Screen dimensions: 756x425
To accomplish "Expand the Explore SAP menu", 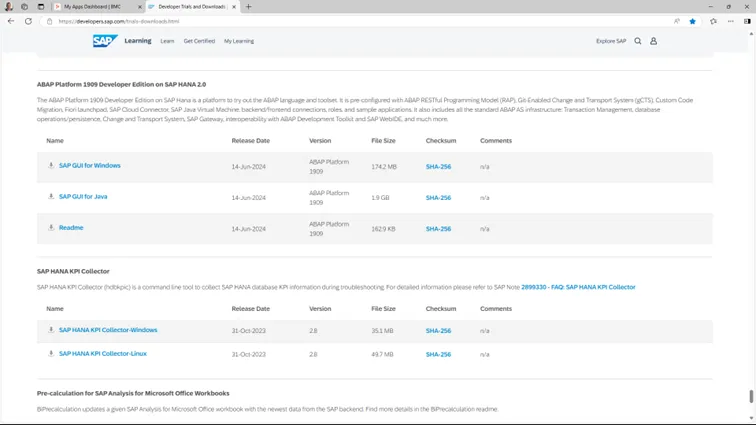I will click(611, 41).
